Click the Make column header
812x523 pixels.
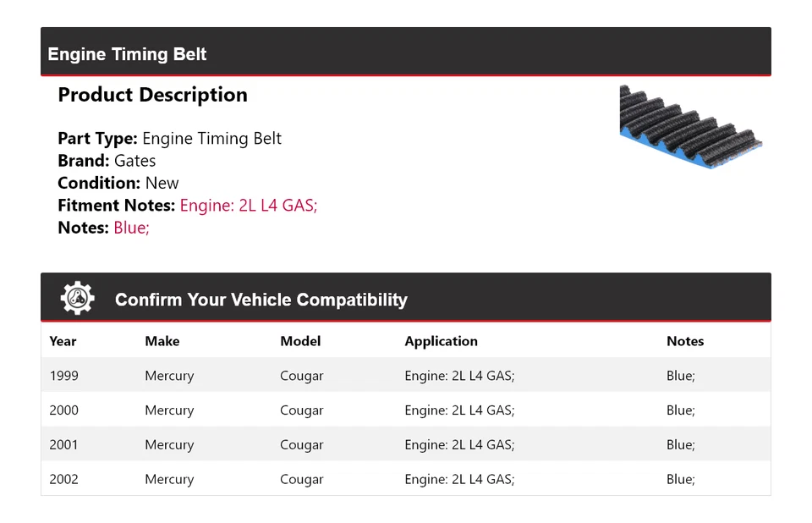tap(162, 341)
